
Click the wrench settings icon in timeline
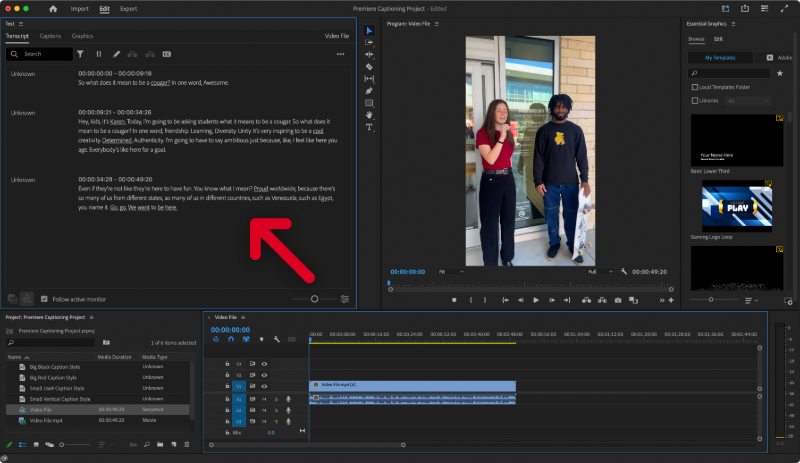[275, 339]
